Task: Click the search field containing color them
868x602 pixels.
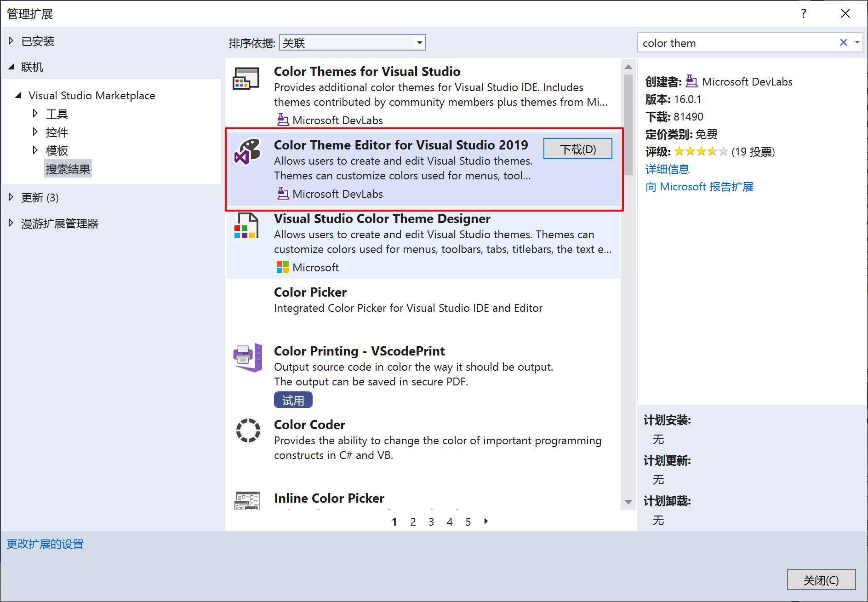Action: pyautogui.click(x=738, y=43)
